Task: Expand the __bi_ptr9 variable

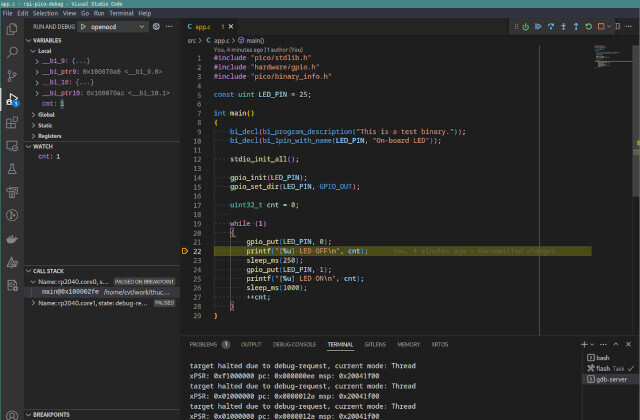Action: pos(37,72)
